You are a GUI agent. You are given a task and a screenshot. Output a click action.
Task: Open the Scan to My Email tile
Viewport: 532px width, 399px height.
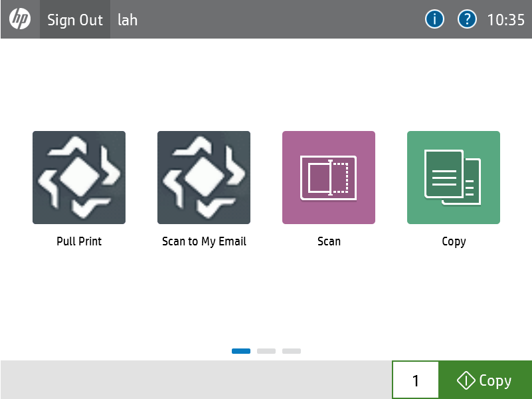point(204,178)
